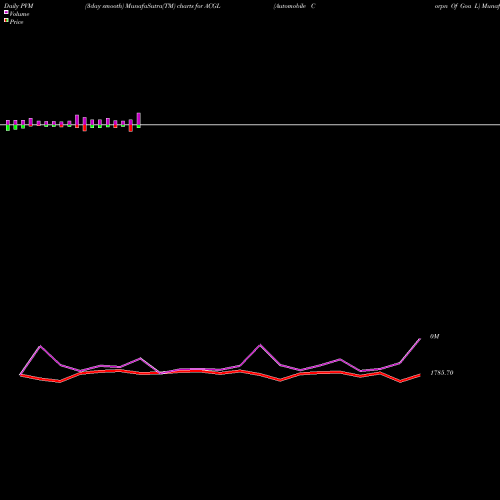Click the Volume legend color swatch
The height and width of the screenshot is (500, 500).
click(x=6, y=12)
